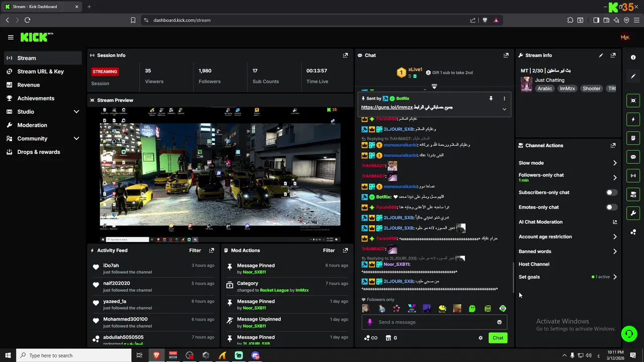Image resolution: width=644 pixels, height=362 pixels.
Task: Open the Stream sidebar item
Action: 43,58
